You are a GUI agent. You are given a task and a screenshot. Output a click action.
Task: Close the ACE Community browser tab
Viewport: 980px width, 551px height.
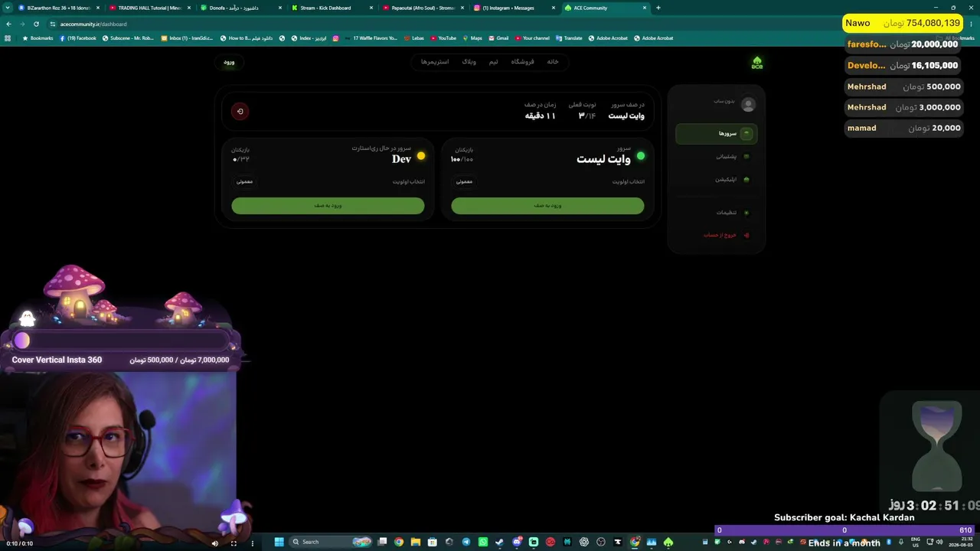point(645,8)
